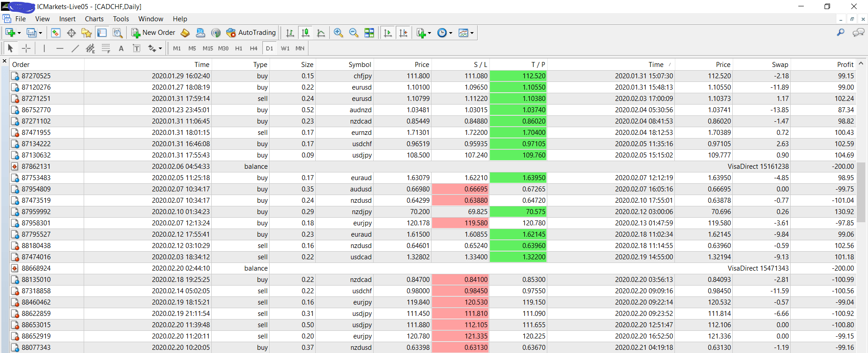868x353 pixels.
Task: Click scrollbar up arrow in history list
Action: [861, 64]
